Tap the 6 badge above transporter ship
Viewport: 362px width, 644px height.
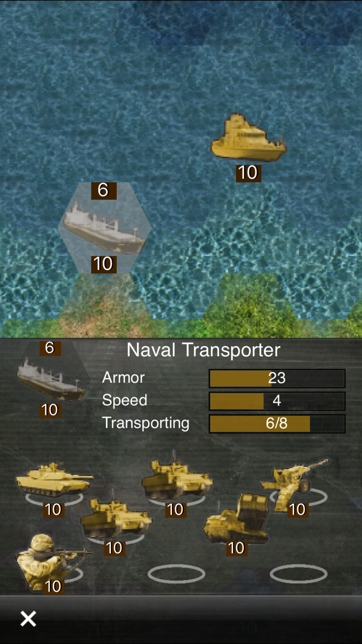click(x=104, y=191)
